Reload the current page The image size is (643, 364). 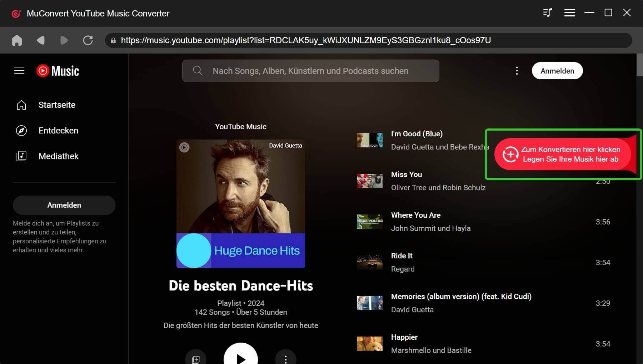point(88,40)
